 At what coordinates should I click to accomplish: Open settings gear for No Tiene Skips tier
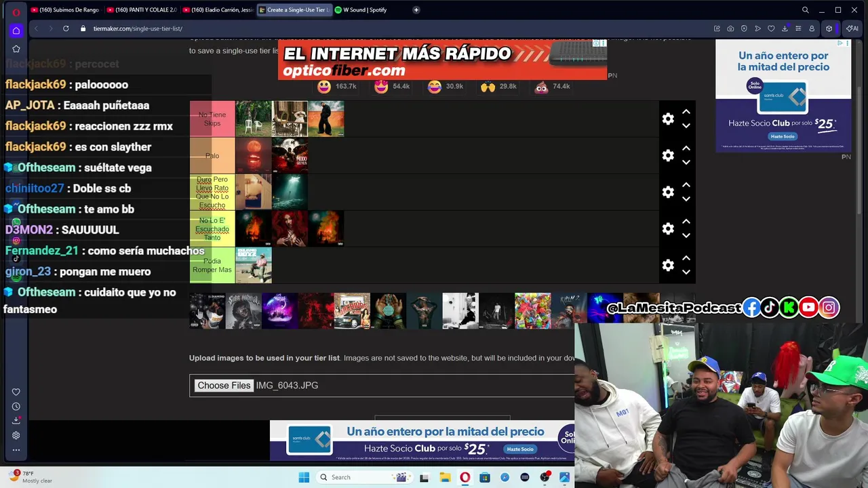point(668,119)
